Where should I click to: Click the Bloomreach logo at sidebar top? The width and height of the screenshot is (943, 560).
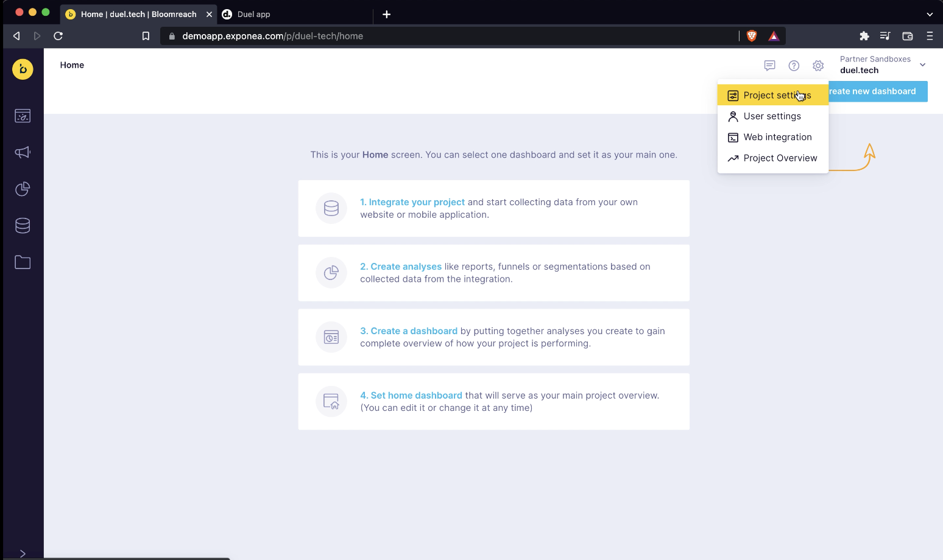[23, 69]
